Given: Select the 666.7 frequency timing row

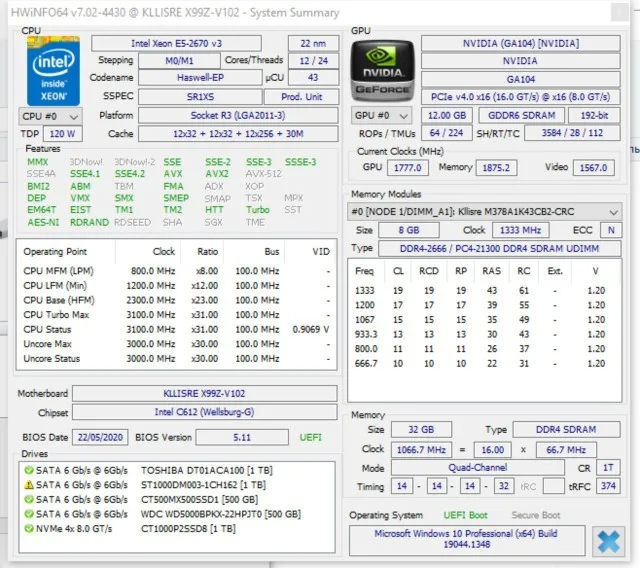Looking at the screenshot, I should pyautogui.click(x=484, y=364).
